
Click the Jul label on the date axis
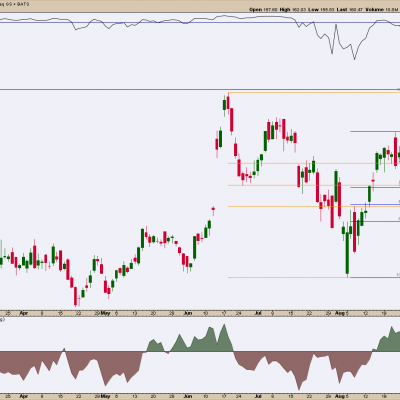point(258,313)
